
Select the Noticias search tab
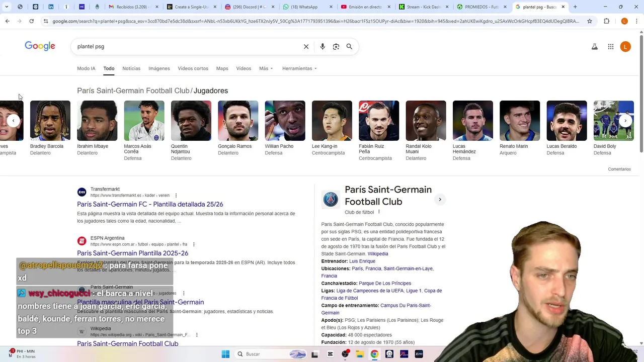pos(131,68)
